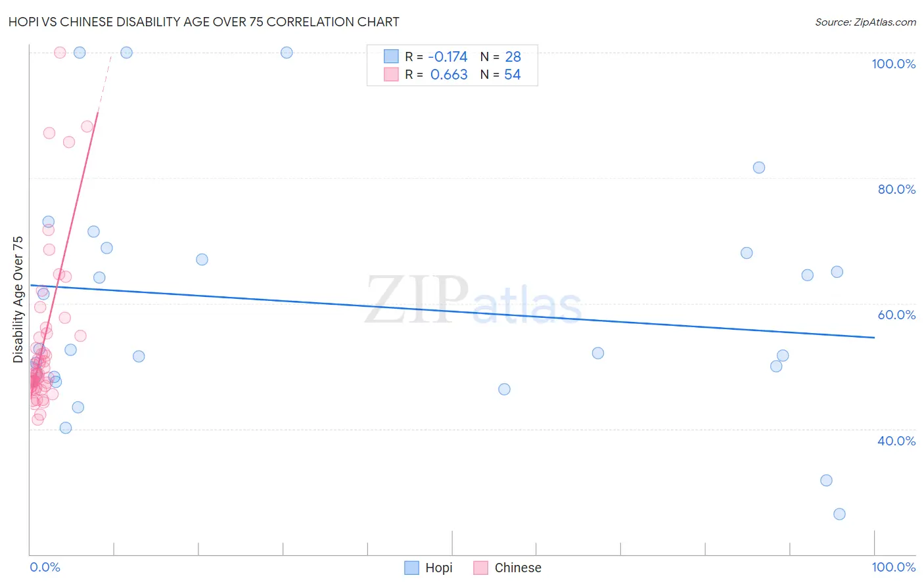
Task: Click the Source: ZipAtlas.com text
Action: (x=866, y=22)
